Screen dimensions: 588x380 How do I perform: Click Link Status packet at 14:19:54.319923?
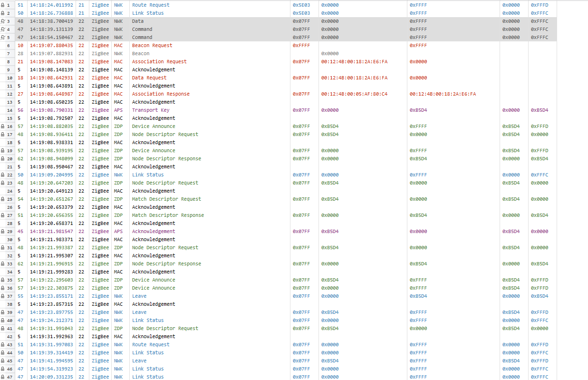[x=148, y=369]
